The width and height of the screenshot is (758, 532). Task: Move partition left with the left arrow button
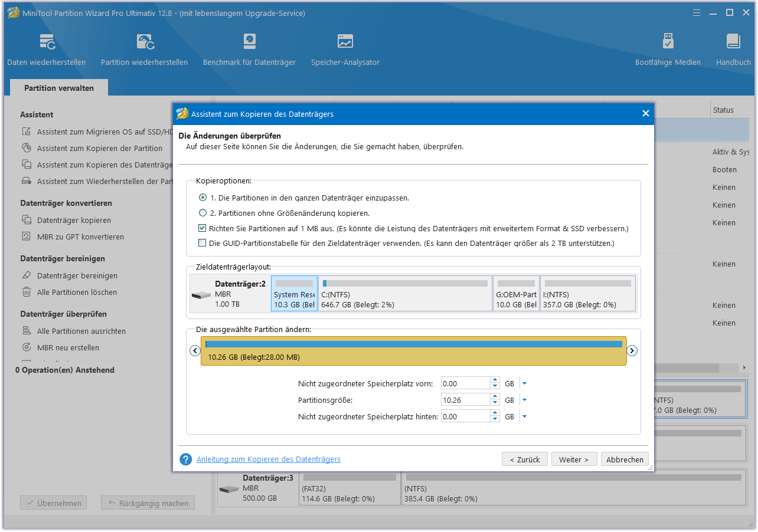[x=195, y=350]
